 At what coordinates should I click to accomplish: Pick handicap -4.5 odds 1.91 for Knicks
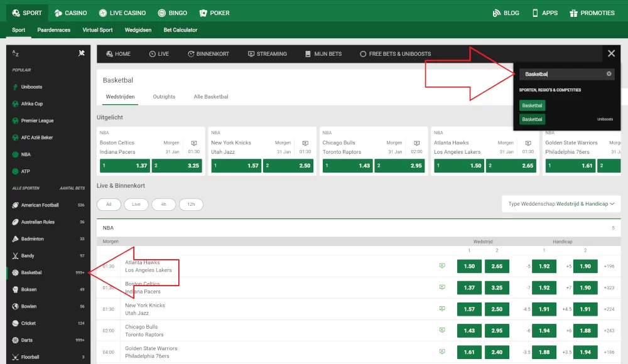(544, 309)
